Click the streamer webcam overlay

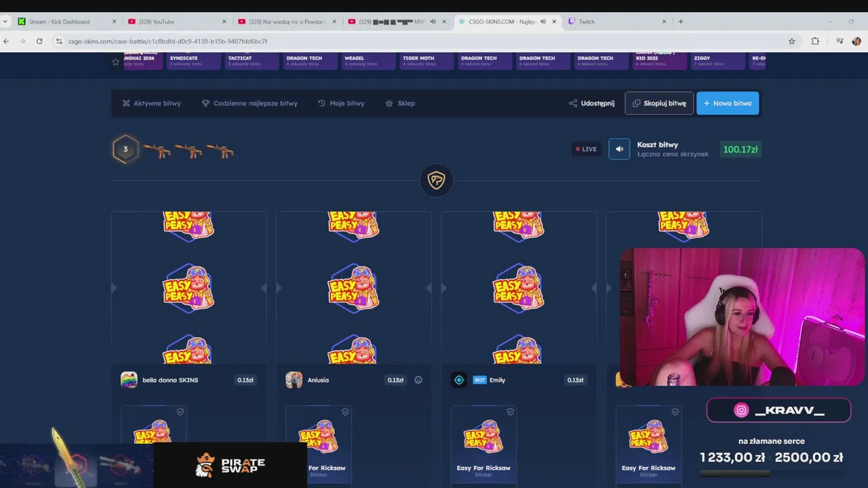click(742, 317)
